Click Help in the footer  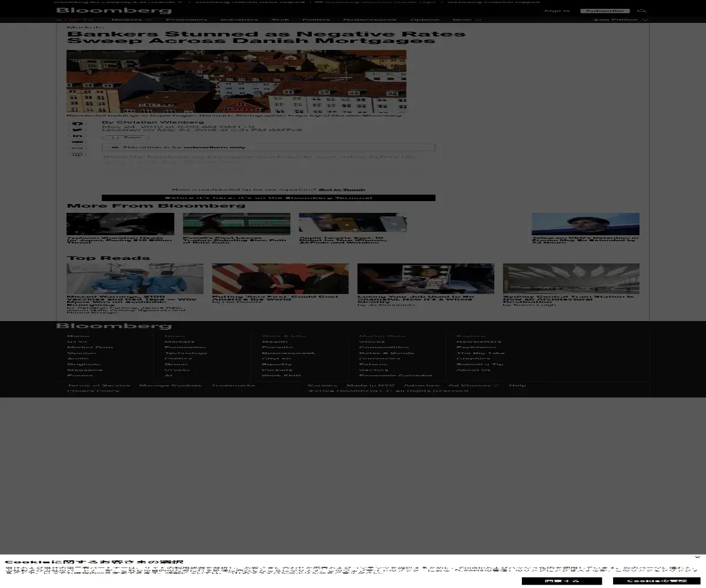click(x=518, y=385)
